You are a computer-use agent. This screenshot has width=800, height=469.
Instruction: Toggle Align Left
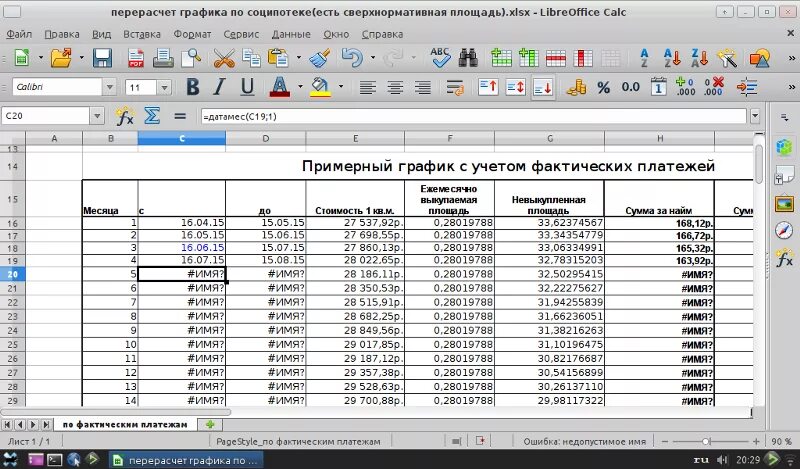[367, 87]
